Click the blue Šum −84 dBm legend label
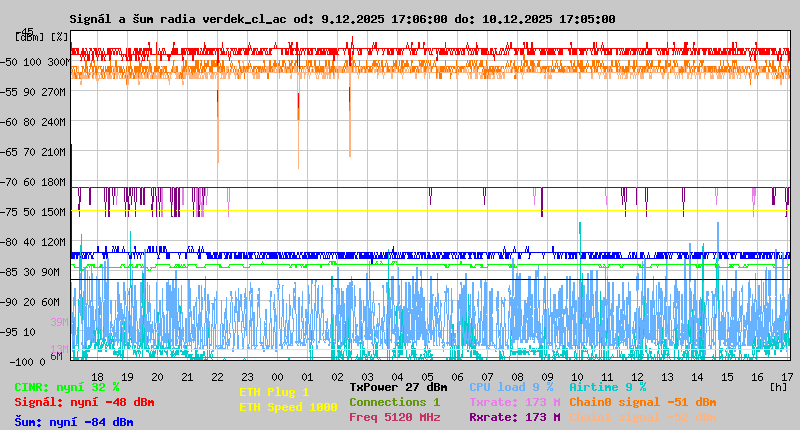 [74, 422]
